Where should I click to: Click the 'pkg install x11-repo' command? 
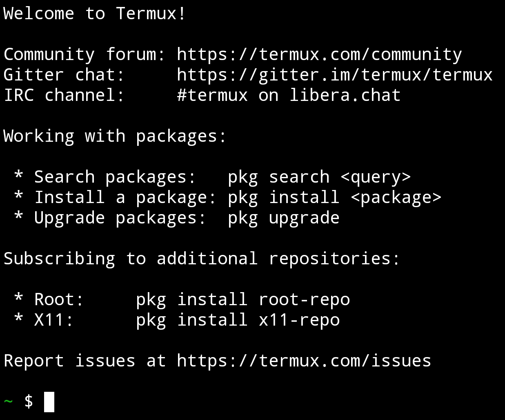coord(238,320)
